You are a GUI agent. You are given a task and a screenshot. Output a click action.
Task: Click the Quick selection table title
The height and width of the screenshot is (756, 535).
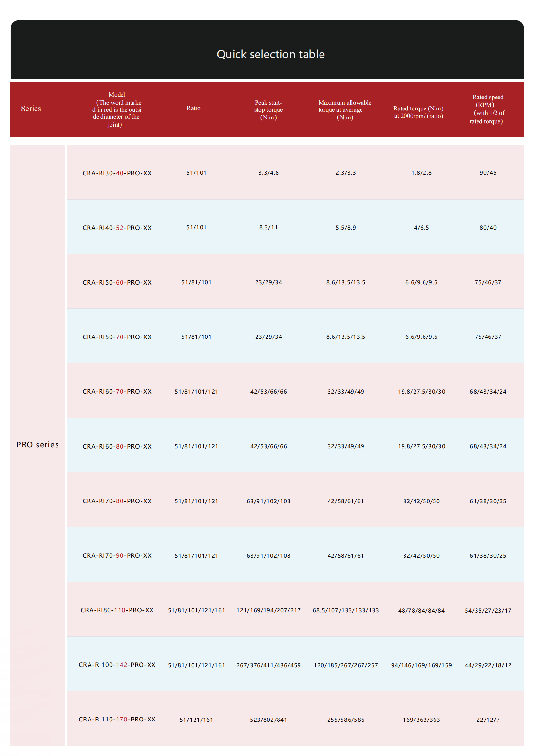270,54
